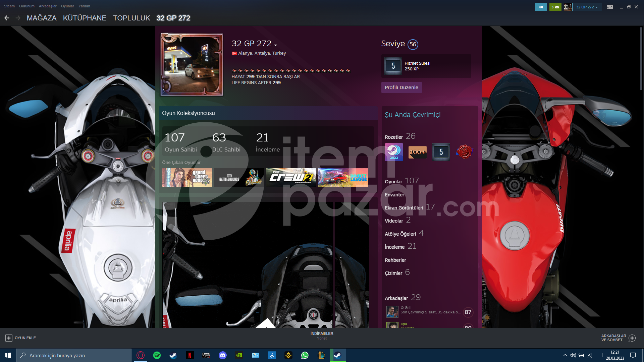This screenshot has height=362, width=644.
Task: Open League of Legends from the taskbar
Action: pos(321,355)
